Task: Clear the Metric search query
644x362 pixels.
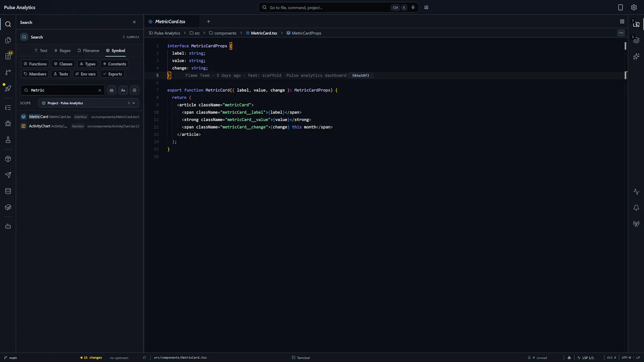Action: click(100, 90)
